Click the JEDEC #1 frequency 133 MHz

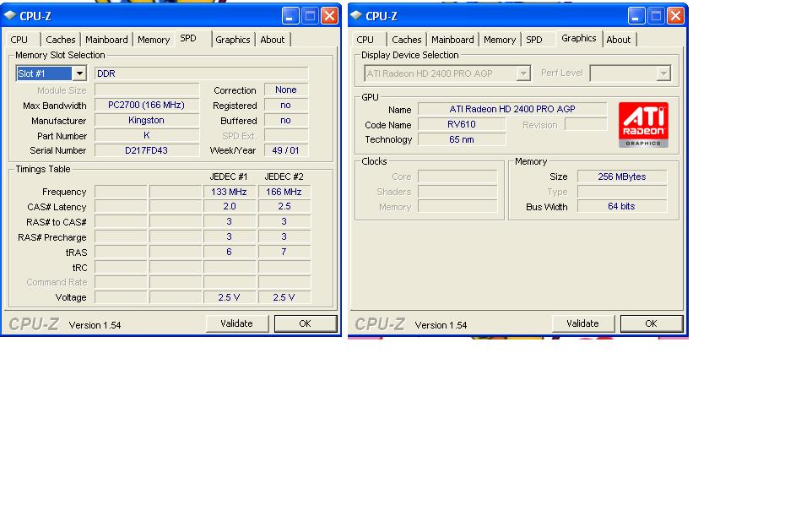click(229, 192)
